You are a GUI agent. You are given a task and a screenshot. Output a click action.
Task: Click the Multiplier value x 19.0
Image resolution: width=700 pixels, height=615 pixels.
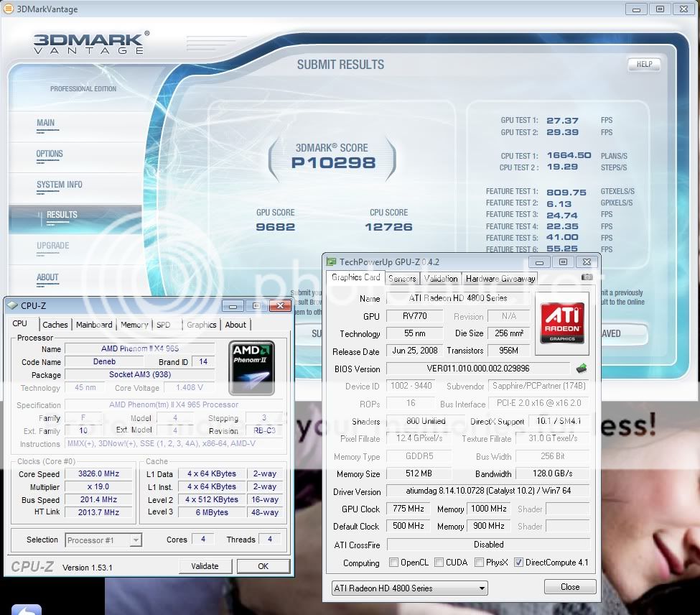[98, 486]
